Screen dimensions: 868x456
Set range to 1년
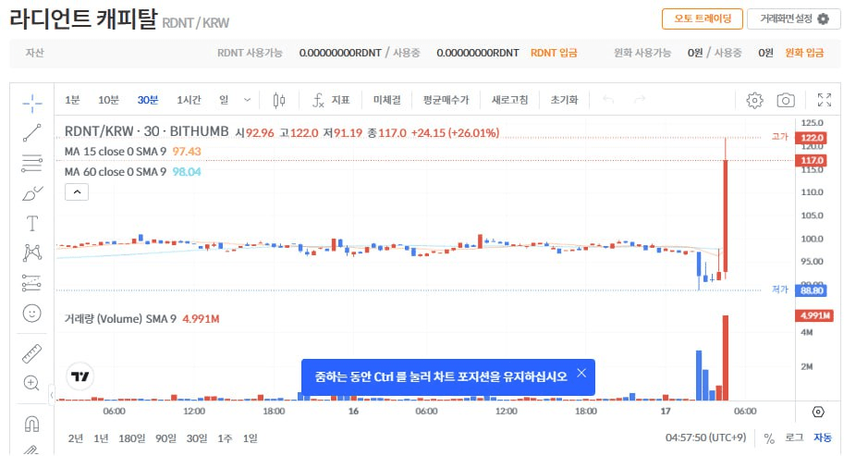point(101,438)
